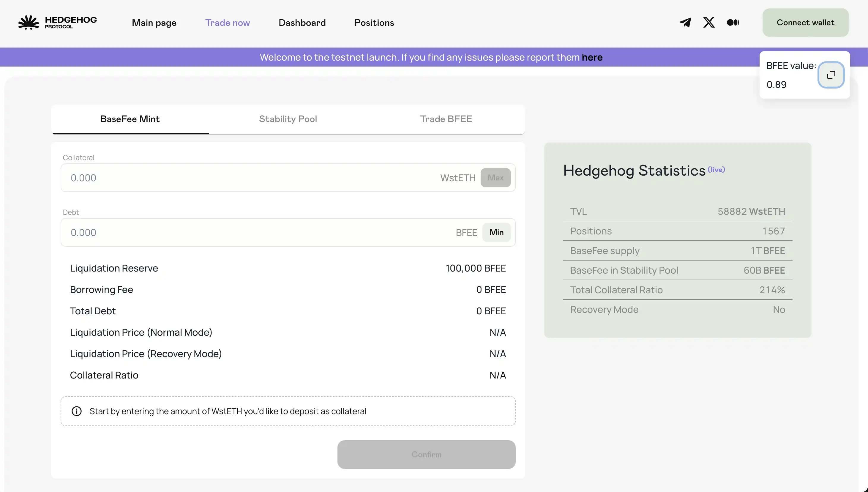Switch to the Trade BFEE tab

[446, 119]
